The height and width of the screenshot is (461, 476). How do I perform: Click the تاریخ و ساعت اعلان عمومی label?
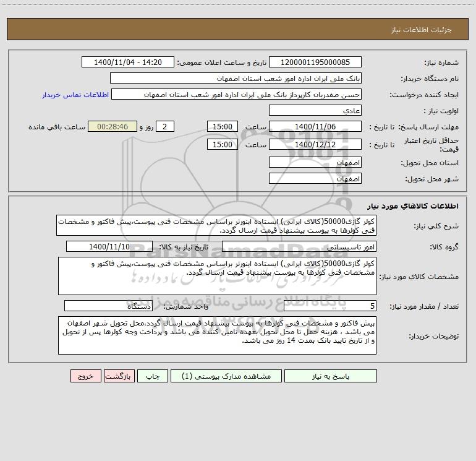tap(221, 62)
